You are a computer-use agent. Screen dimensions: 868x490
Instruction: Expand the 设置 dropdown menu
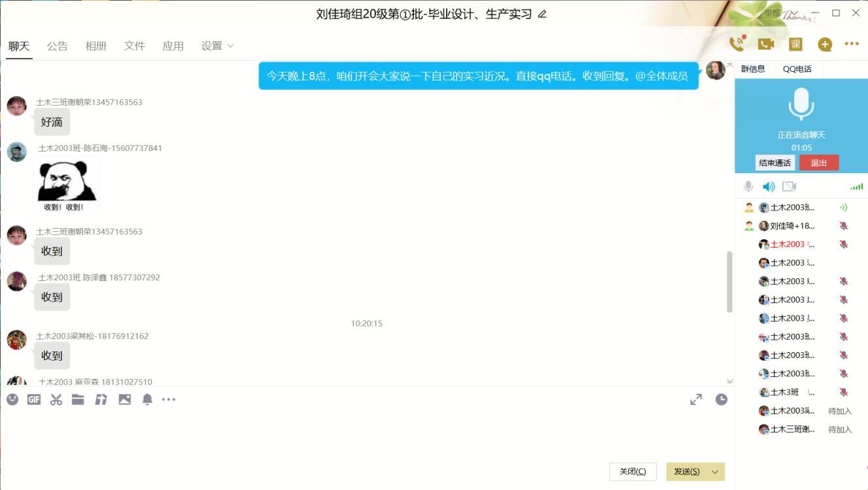217,46
